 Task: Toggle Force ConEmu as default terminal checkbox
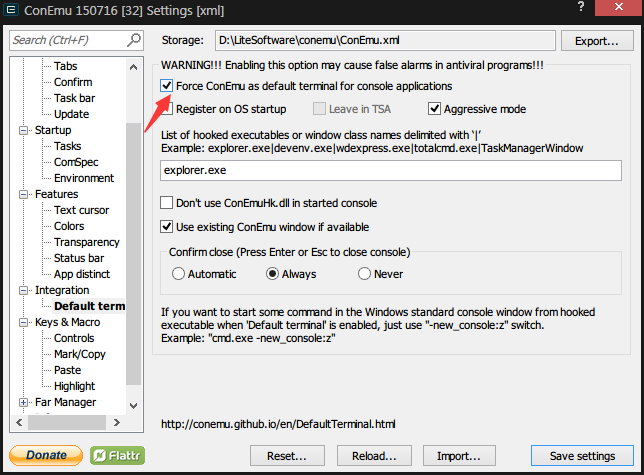tap(166, 86)
